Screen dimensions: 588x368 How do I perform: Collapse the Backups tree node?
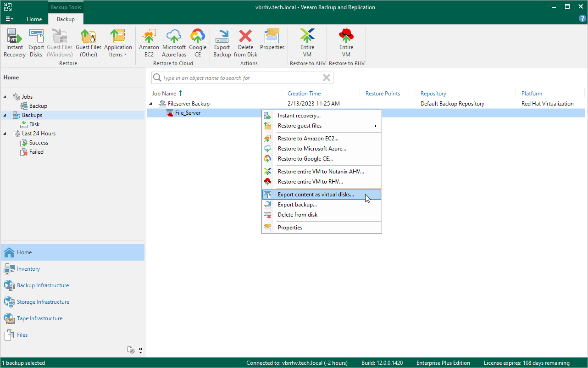[5, 115]
